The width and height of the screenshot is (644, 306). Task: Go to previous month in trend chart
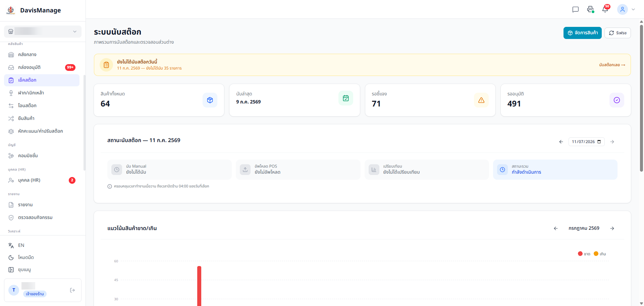(x=556, y=228)
